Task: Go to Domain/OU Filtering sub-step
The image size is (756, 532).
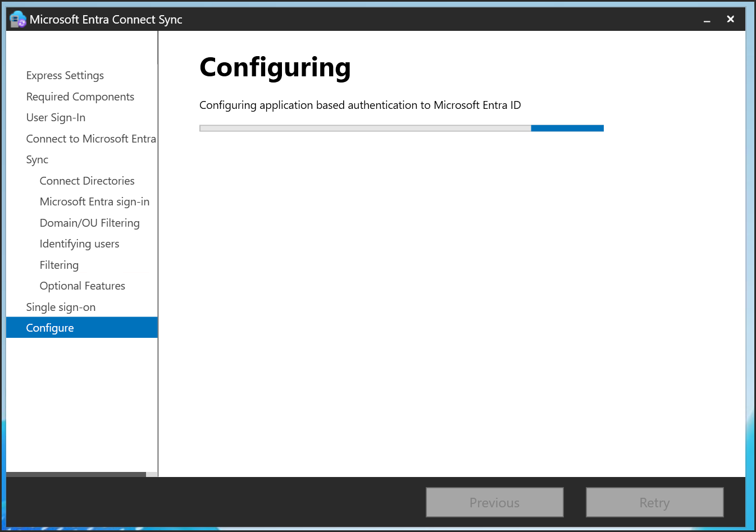Action: tap(90, 223)
